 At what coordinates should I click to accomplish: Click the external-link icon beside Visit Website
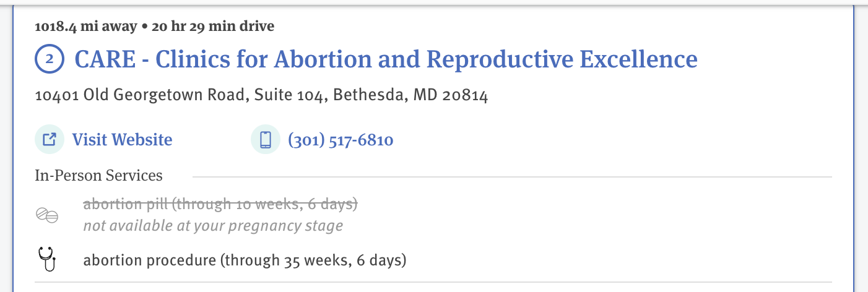[50, 139]
